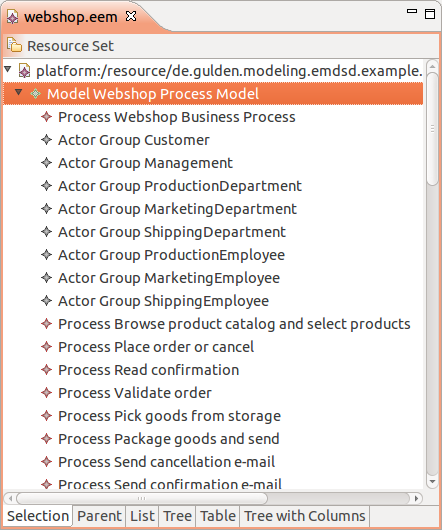Screen dimensions: 442x530
Task: Open the Tree with Columns tab
Action: (x=304, y=516)
